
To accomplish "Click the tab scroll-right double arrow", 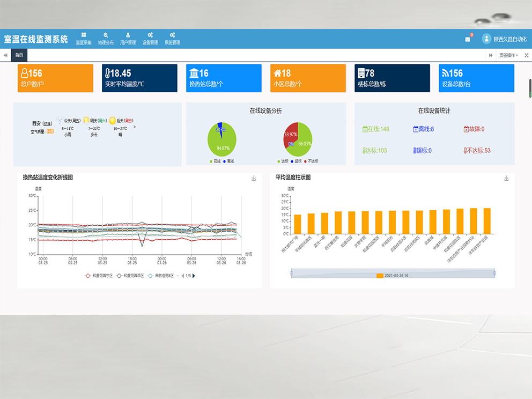I will [491, 55].
